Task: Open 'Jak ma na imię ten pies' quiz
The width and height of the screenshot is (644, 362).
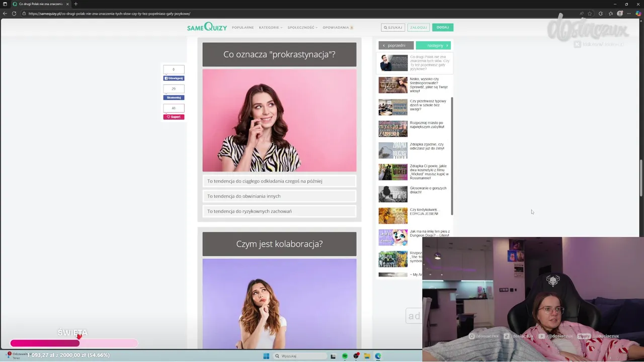Action: pos(430,233)
